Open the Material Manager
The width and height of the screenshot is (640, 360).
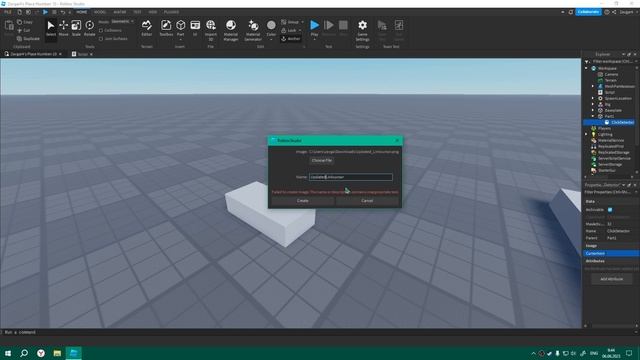pyautogui.click(x=231, y=30)
